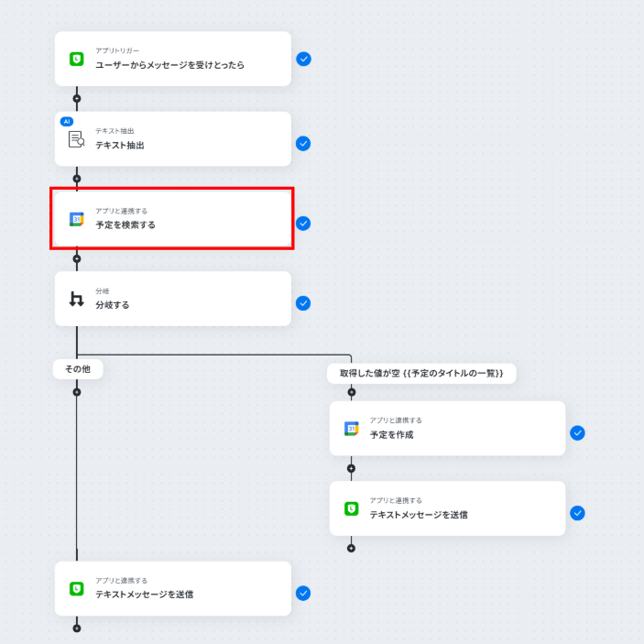Select the その他 branch label
644x644 pixels.
point(78,368)
